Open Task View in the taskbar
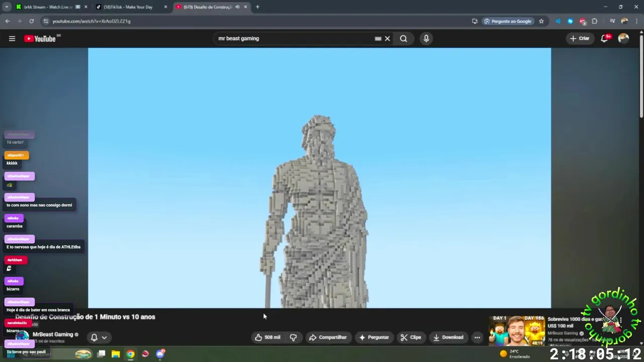 [101, 354]
